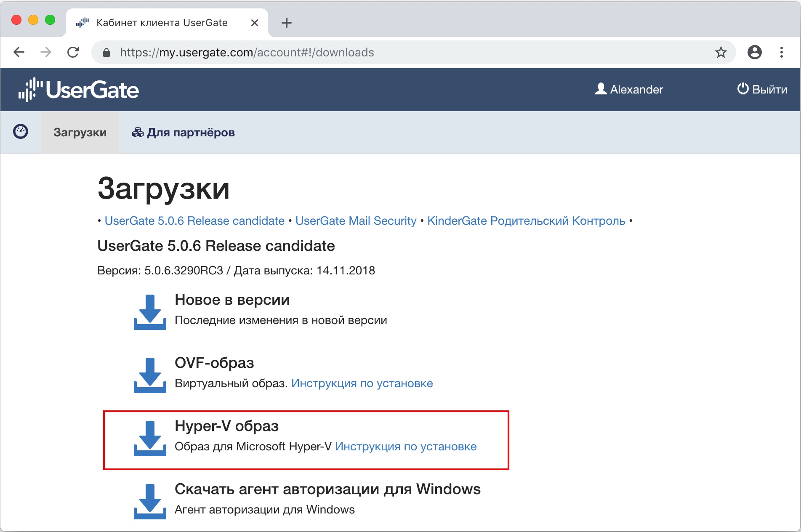801x532 pixels.
Task: Open OVF Инструкция по установке link
Action: tap(362, 383)
